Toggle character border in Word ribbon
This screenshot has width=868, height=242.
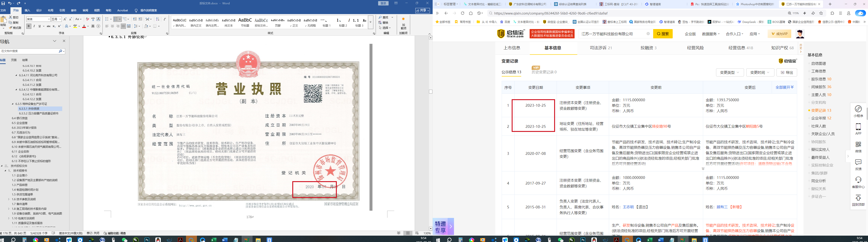click(98, 19)
